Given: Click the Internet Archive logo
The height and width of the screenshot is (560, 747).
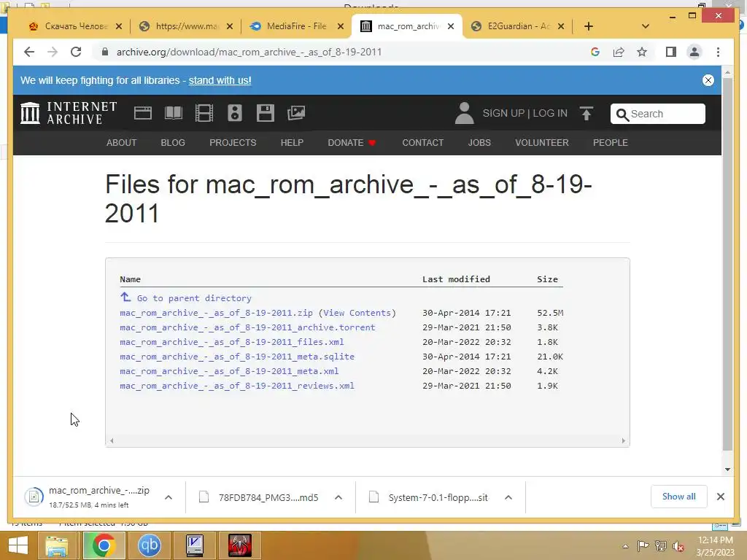Looking at the screenshot, I should [69, 113].
